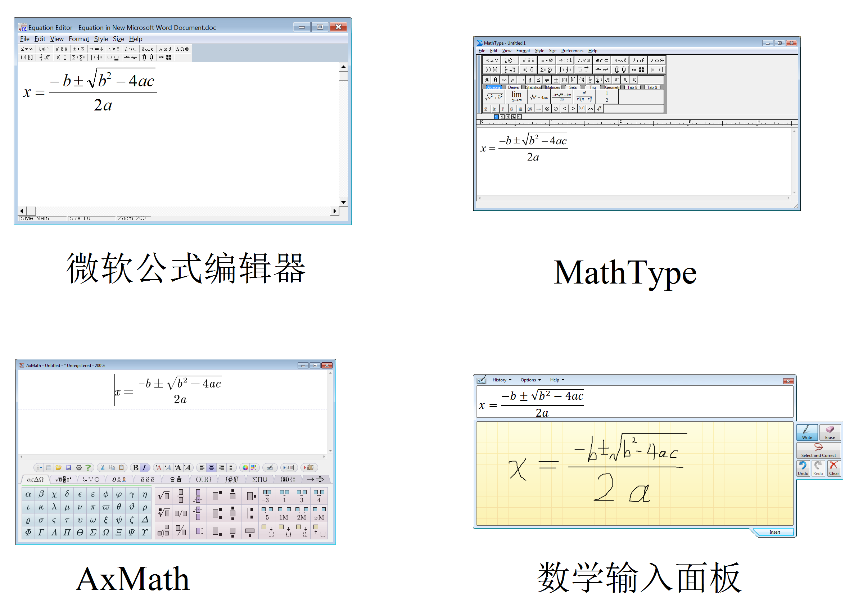The height and width of the screenshot is (616, 863).
Task: Click handwriting area in Math Input Panel
Action: pos(634,473)
